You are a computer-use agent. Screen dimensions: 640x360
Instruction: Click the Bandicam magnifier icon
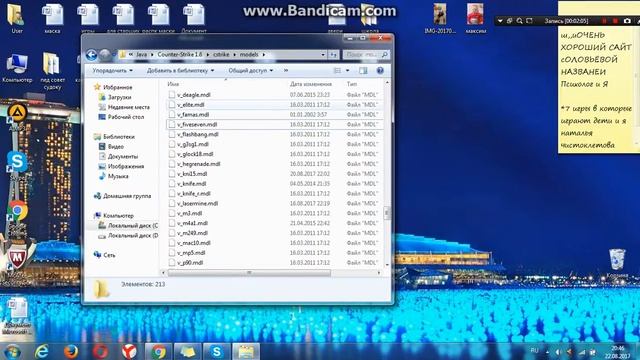(x=519, y=21)
